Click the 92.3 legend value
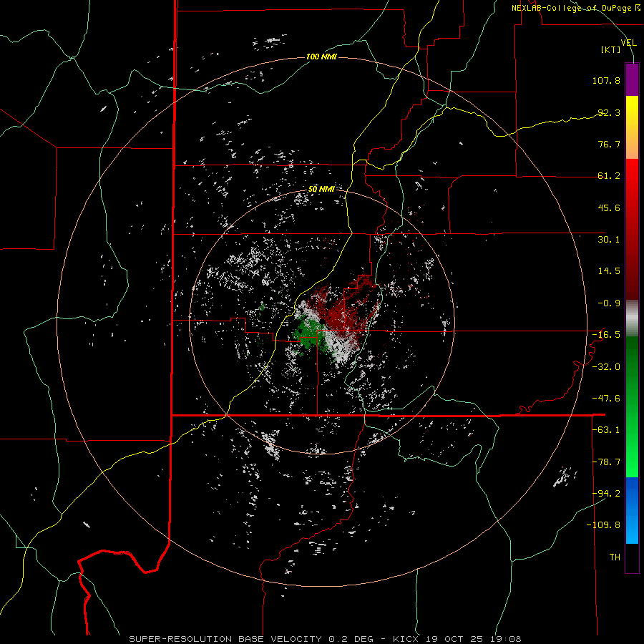 tap(609, 112)
